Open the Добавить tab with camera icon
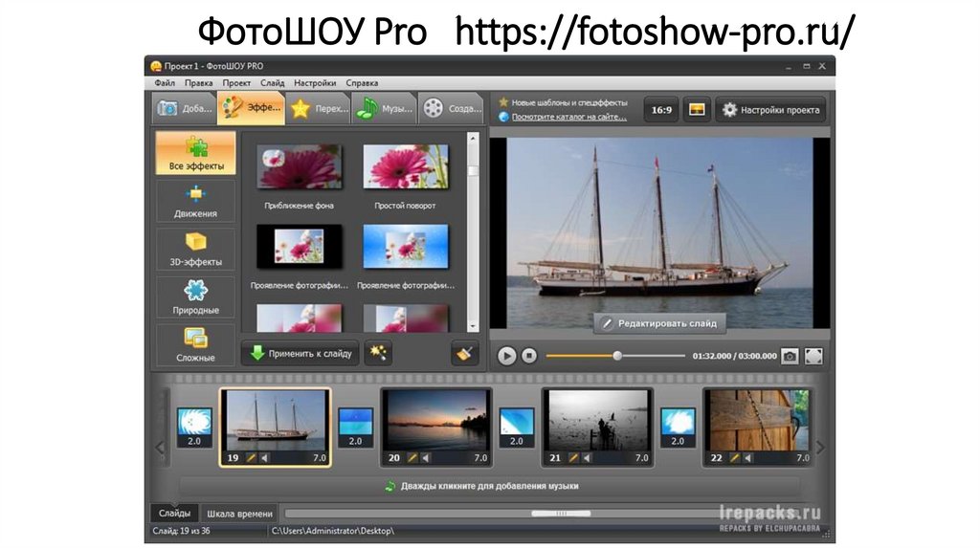Image resolution: width=980 pixels, height=549 pixels. pyautogui.click(x=184, y=108)
